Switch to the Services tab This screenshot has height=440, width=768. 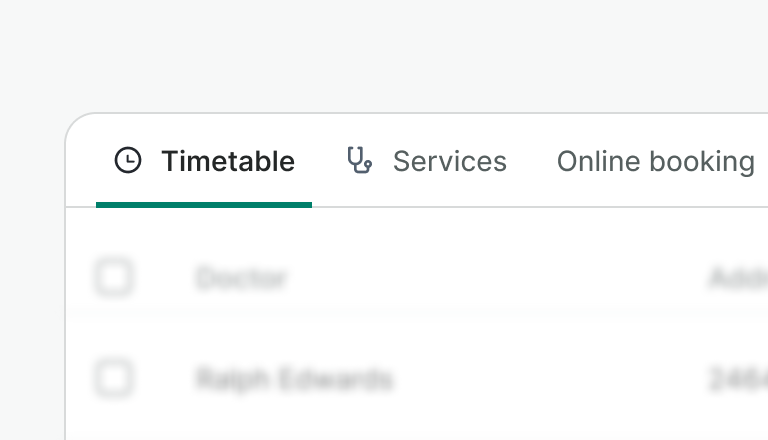(x=427, y=161)
